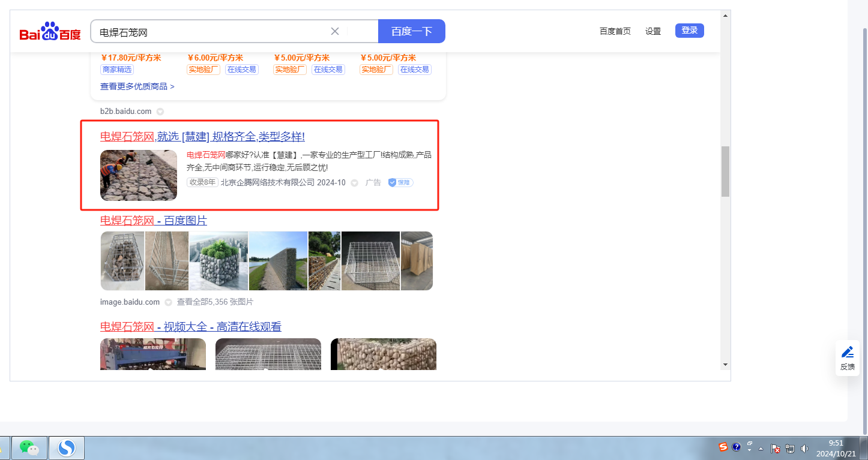Show hidden tray icons arrow
The width and height of the screenshot is (868, 460).
coord(761,448)
